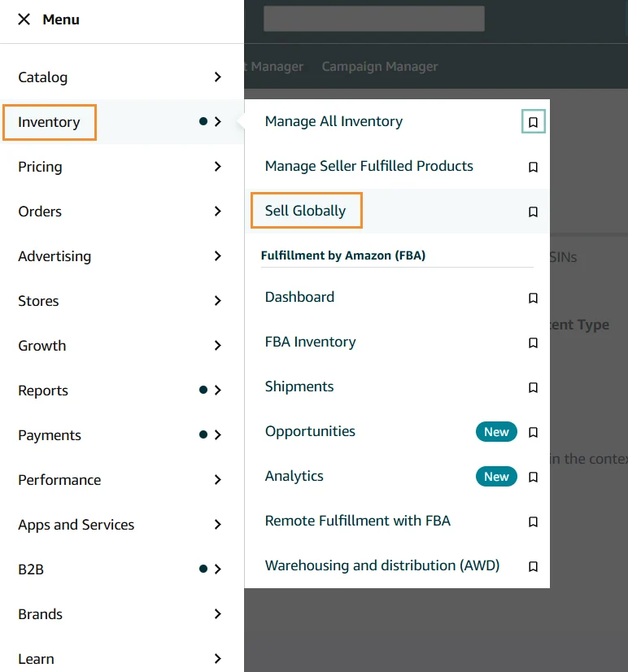Bookmark the FBA Dashboard item
The width and height of the screenshot is (628, 672).
coord(534,298)
